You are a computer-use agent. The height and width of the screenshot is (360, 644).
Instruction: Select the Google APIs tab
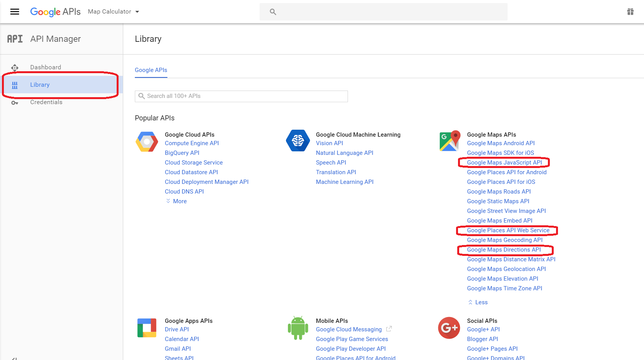click(151, 70)
